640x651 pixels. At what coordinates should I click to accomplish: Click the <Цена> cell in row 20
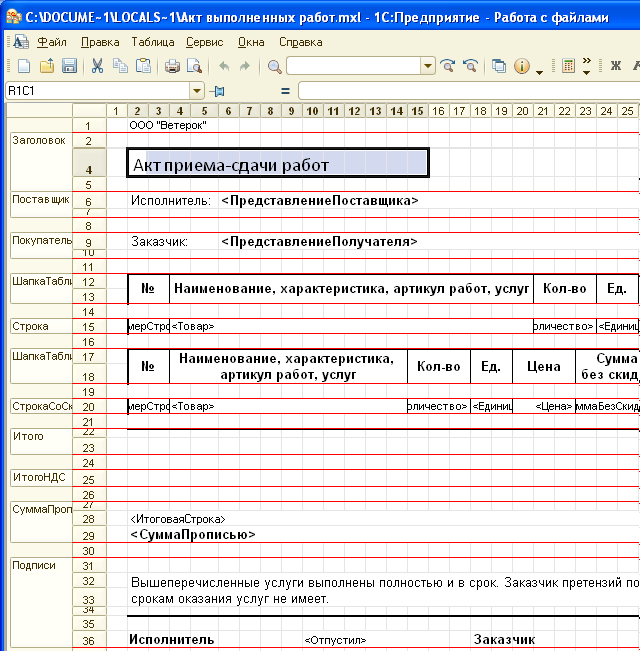click(544, 406)
